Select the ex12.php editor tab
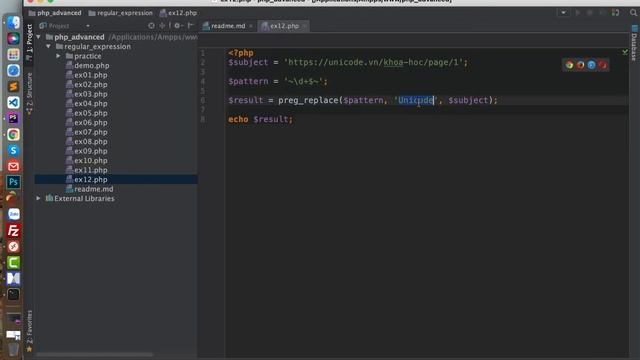 pyautogui.click(x=284, y=26)
